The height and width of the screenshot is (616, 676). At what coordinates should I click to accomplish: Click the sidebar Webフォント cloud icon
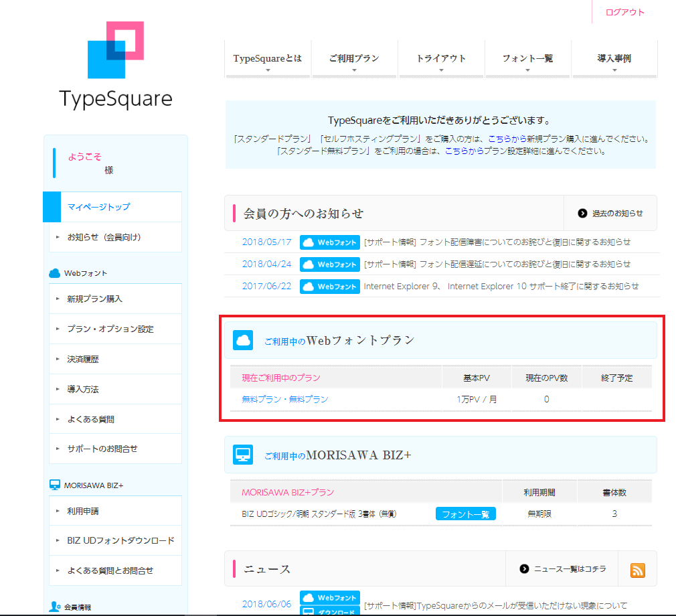click(55, 273)
